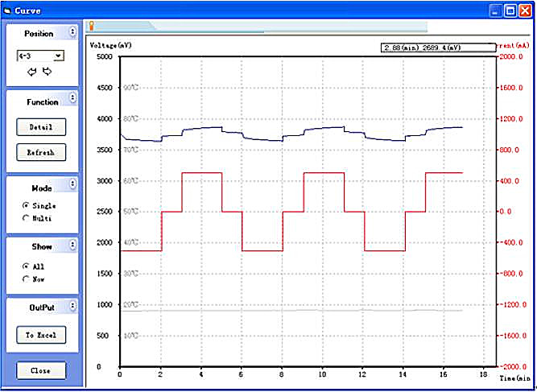The image size is (537, 392).
Task: Collapse the OutPut panel using its chevron
Action: [72, 306]
